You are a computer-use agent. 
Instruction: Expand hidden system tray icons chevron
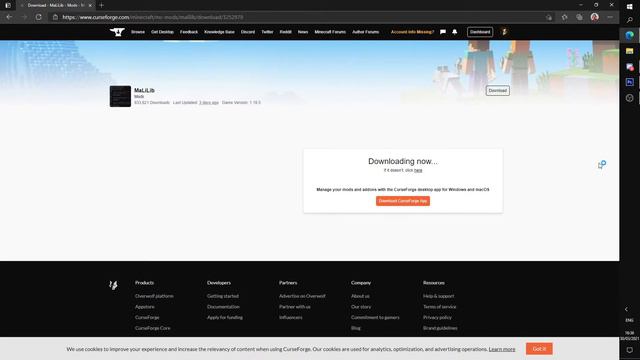point(627,309)
